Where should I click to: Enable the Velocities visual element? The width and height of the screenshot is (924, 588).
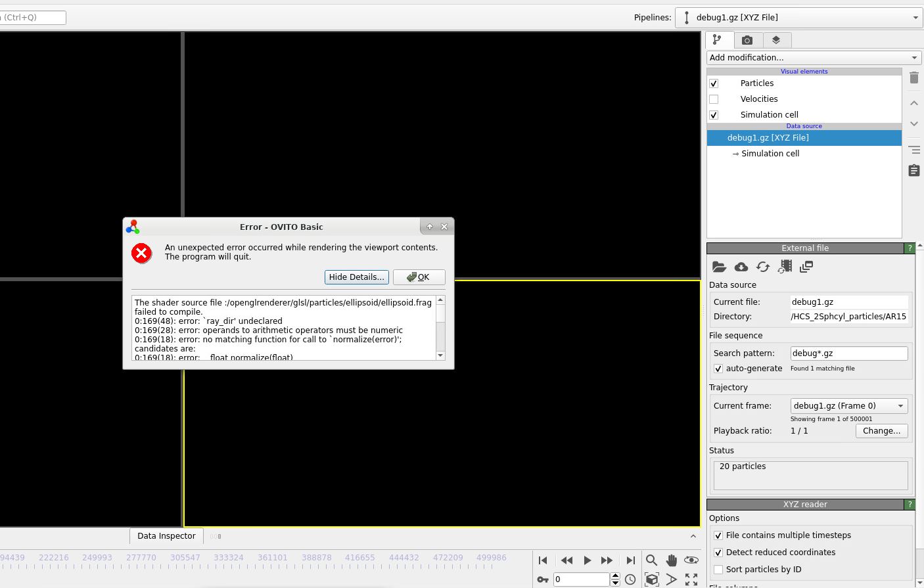coord(714,99)
